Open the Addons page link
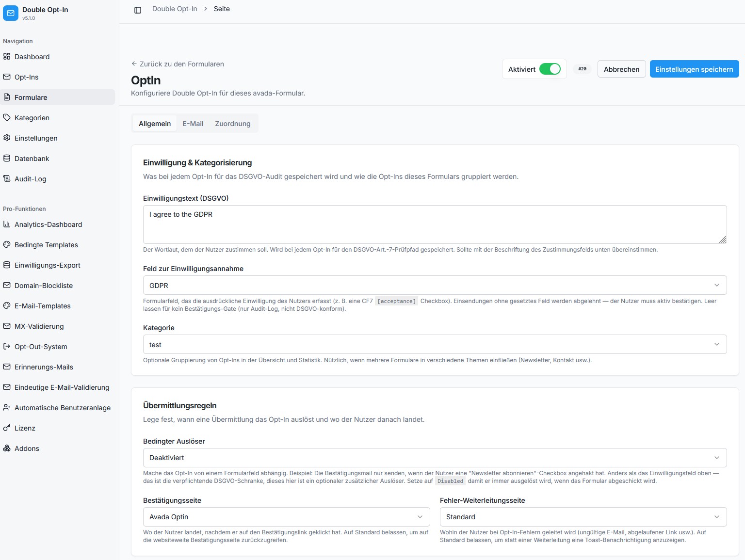 58,448
